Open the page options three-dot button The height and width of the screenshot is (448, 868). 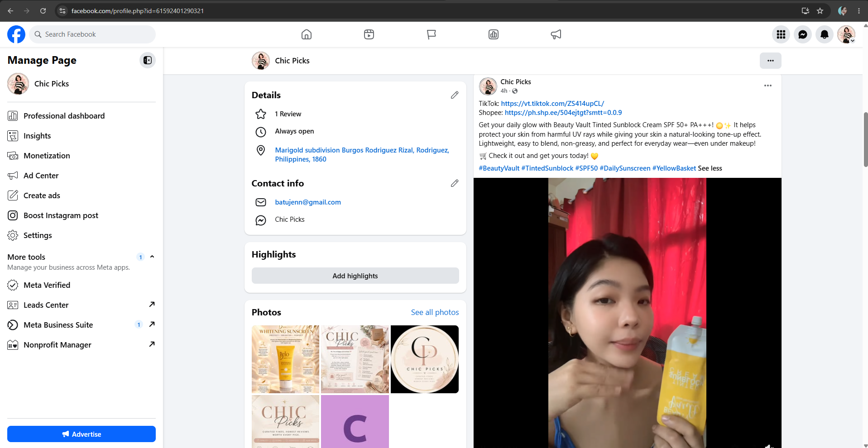click(771, 61)
